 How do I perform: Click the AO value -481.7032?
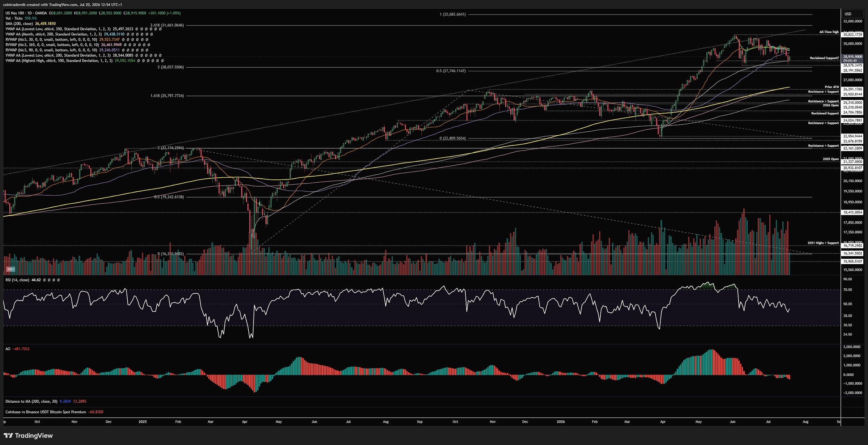point(21,349)
